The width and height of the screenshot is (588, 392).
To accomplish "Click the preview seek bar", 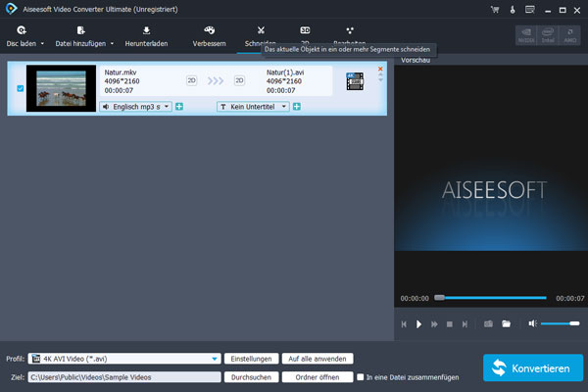I will pos(495,297).
